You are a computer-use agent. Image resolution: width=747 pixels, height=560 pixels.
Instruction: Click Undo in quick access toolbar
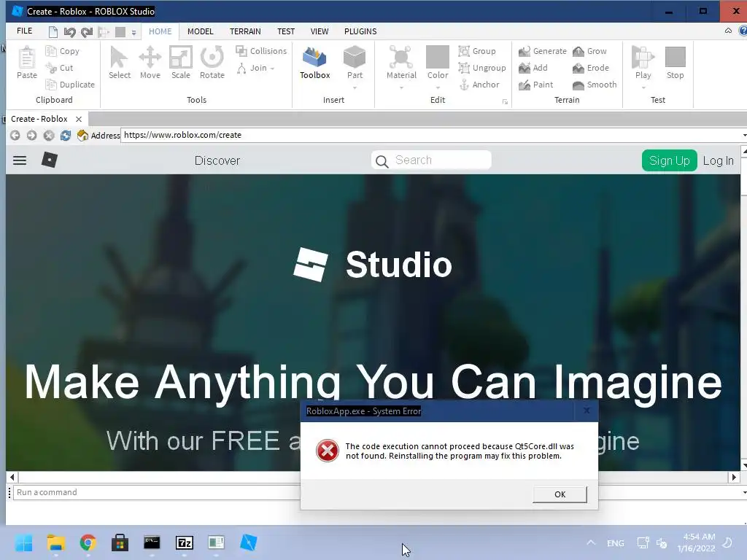click(x=69, y=32)
